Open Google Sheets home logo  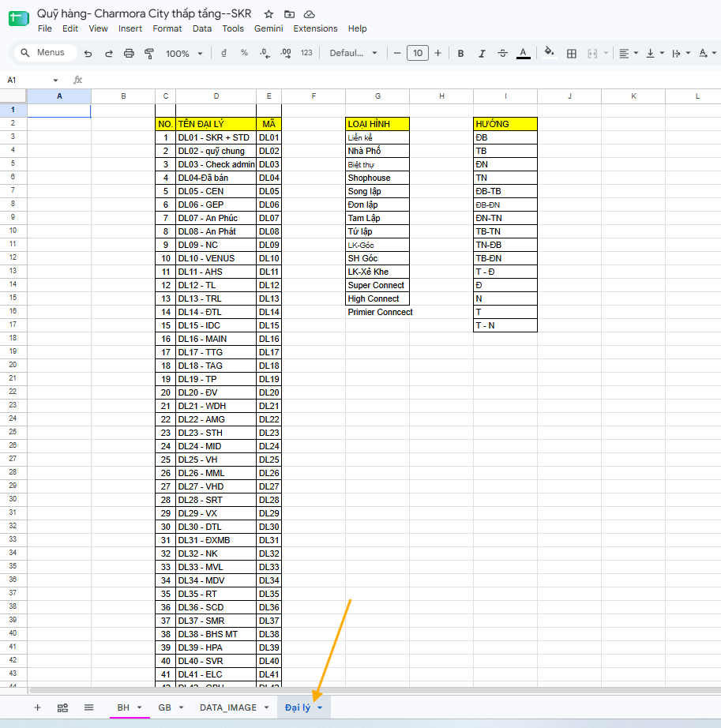point(19,19)
